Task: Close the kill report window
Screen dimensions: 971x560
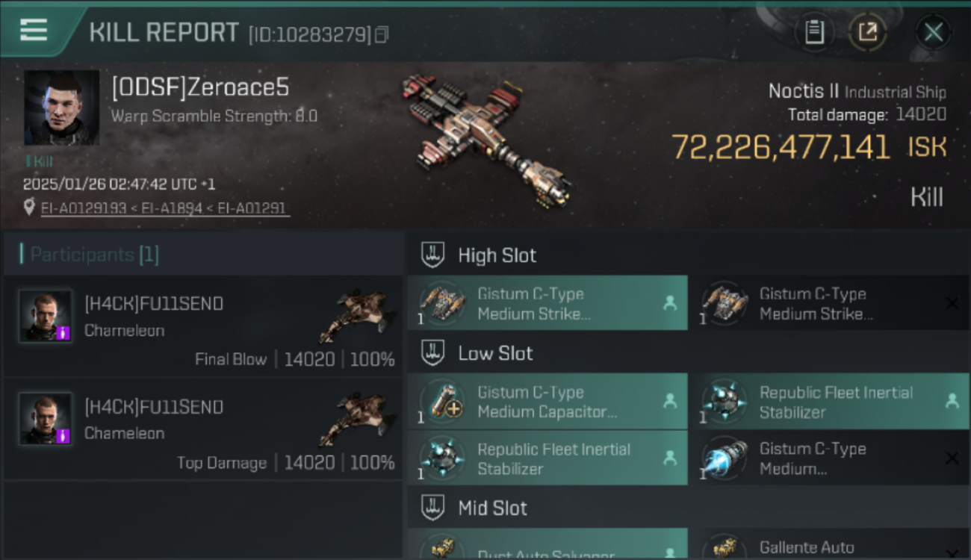Action: [x=933, y=32]
